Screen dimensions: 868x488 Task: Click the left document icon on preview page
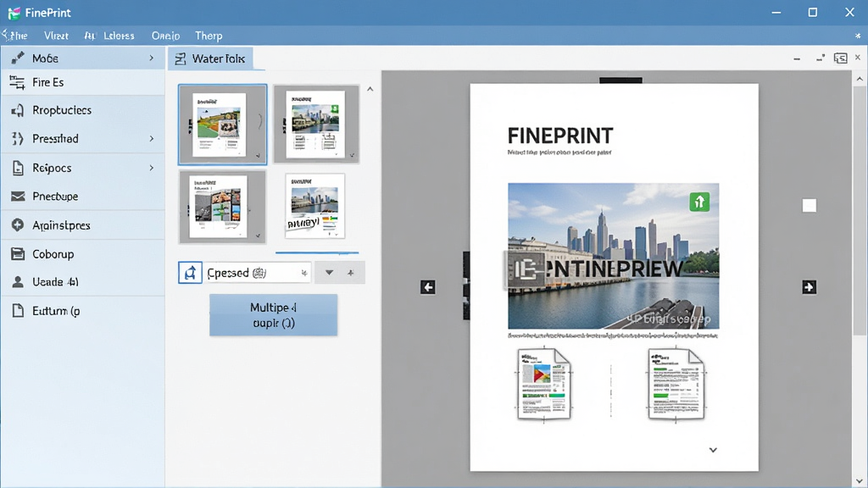click(x=543, y=384)
